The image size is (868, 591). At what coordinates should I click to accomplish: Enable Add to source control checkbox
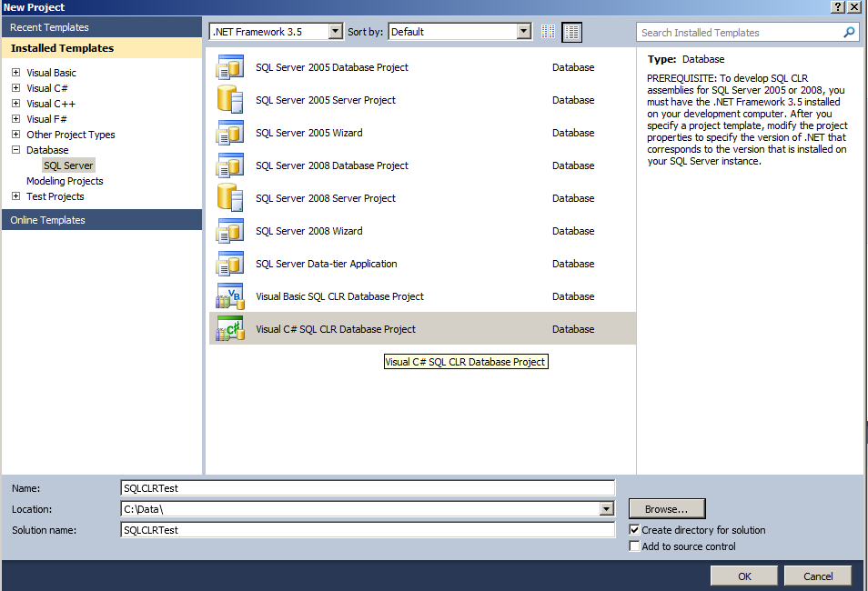coord(635,546)
